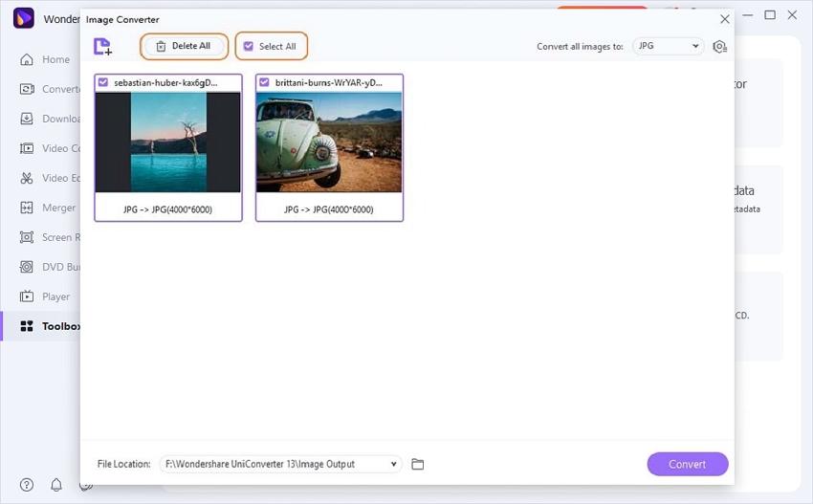The height and width of the screenshot is (504, 813).
Task: Click the Screen Recorder sidebar icon
Action: pos(27,237)
